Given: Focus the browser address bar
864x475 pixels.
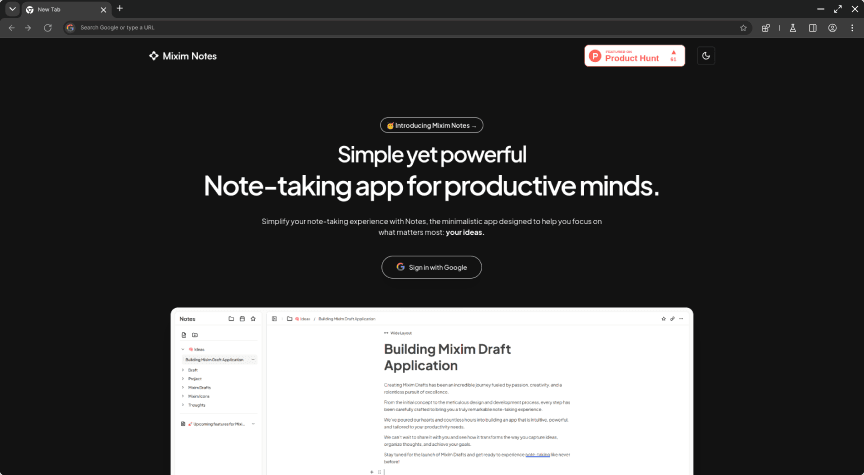Looking at the screenshot, I should [x=407, y=28].
